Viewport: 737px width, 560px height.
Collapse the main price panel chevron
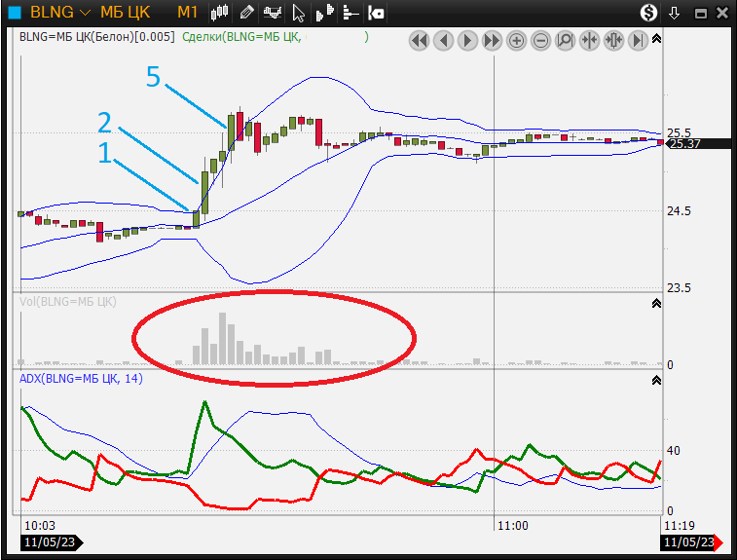656,39
